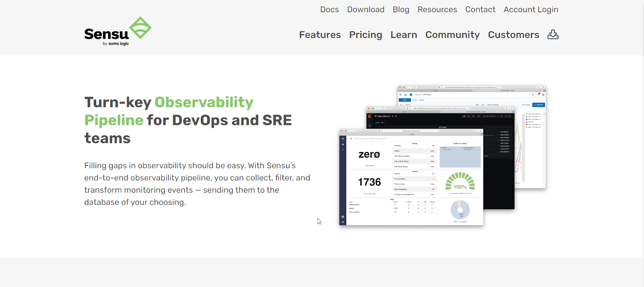
Task: Open the Docs link
Action: coord(329,10)
